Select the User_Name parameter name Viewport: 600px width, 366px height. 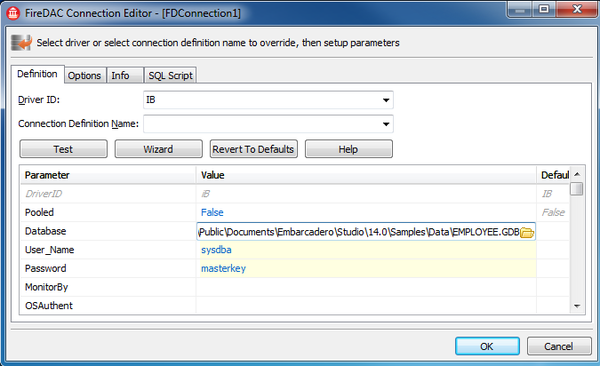[x=50, y=250]
